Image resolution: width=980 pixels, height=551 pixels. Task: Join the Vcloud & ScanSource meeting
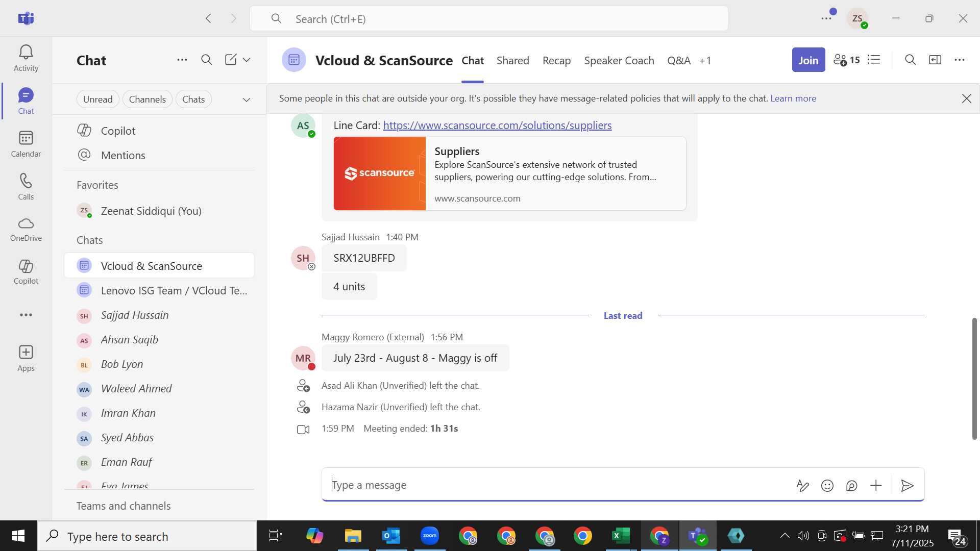[x=808, y=60]
